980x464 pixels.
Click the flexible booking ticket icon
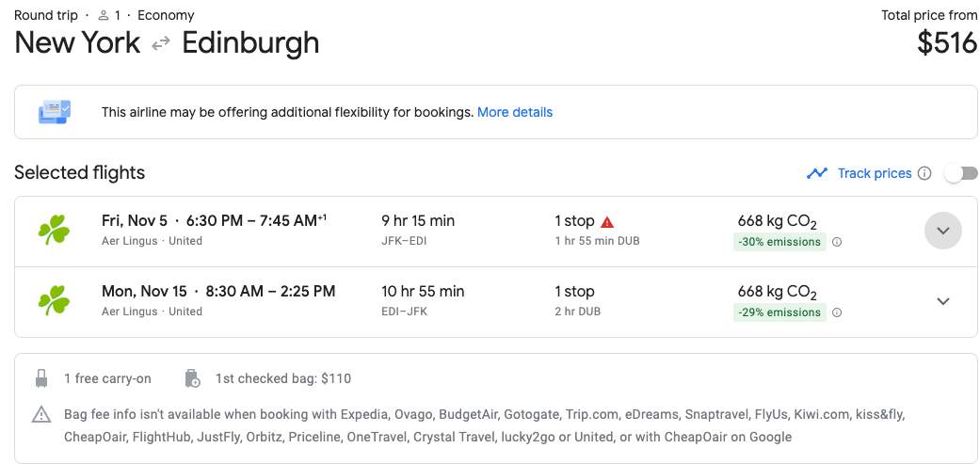(x=55, y=112)
